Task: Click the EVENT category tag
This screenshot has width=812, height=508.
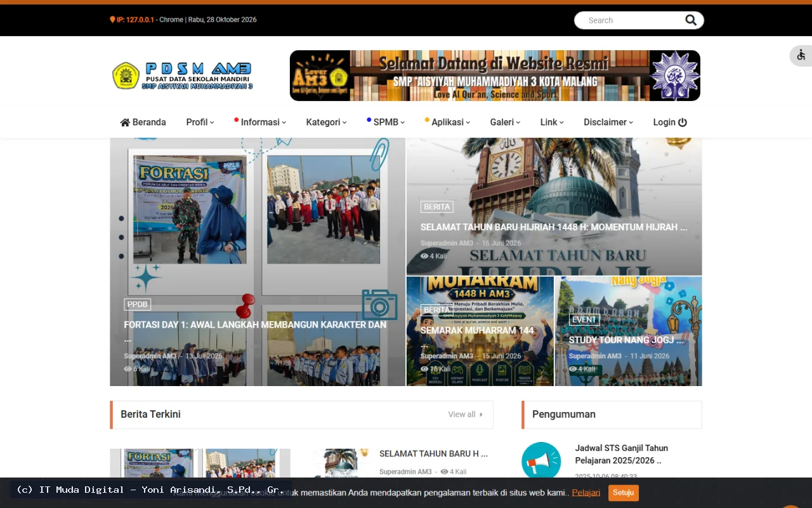Action: (584, 319)
